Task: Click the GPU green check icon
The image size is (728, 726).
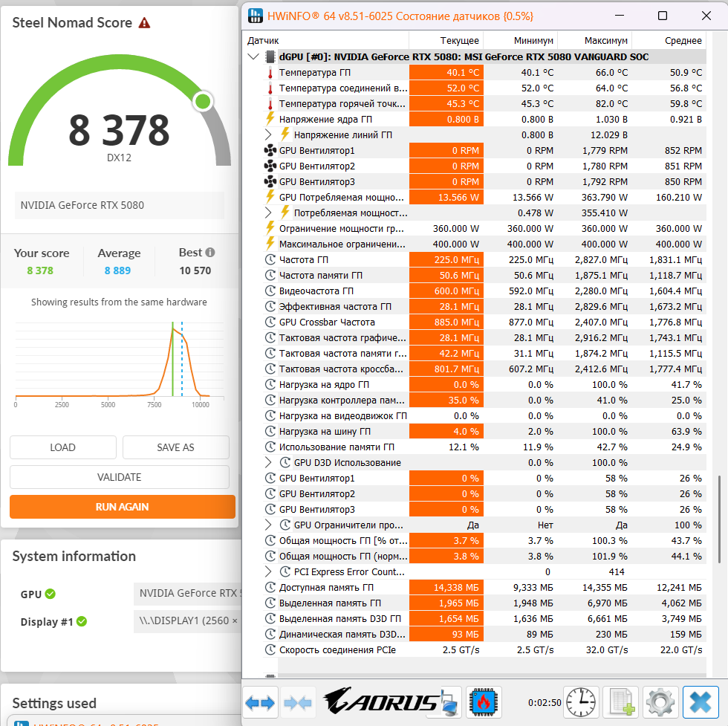Action: tap(51, 594)
